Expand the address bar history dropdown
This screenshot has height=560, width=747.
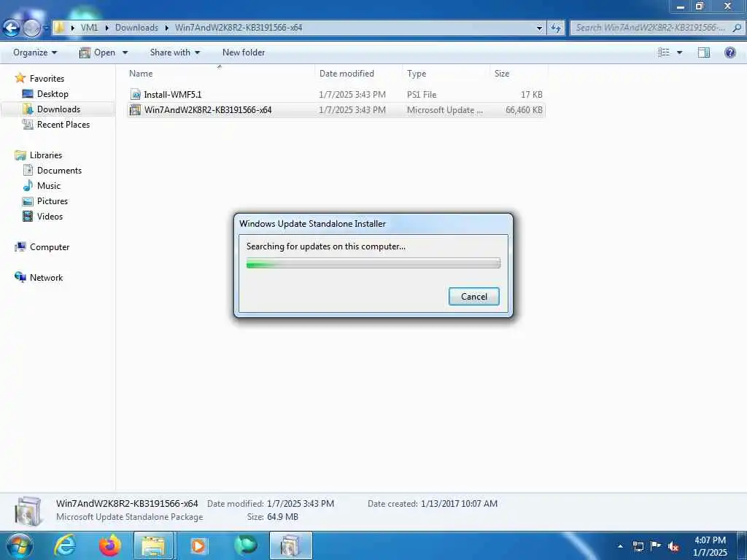pos(539,28)
